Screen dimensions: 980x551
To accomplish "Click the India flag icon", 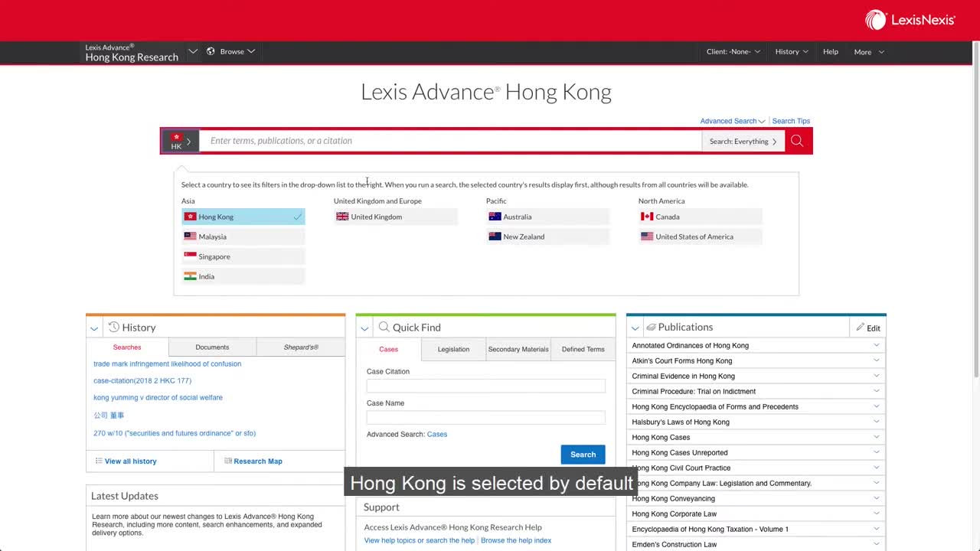I will [190, 276].
